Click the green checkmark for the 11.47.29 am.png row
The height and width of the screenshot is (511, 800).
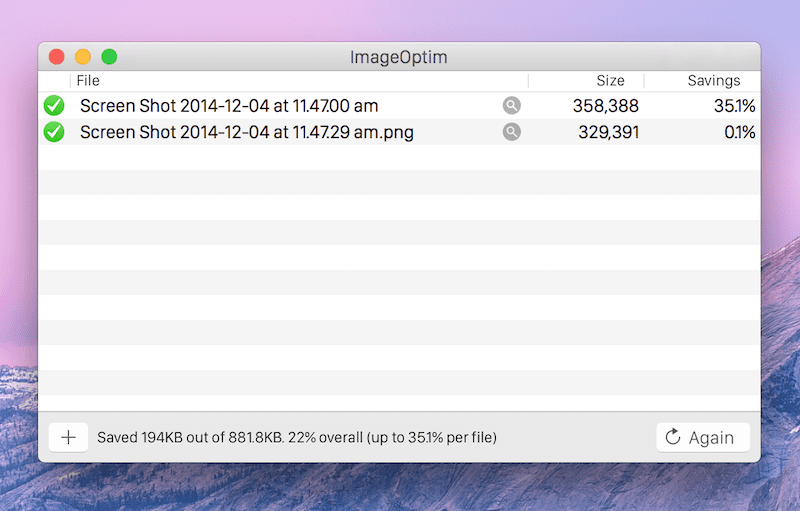click(54, 132)
